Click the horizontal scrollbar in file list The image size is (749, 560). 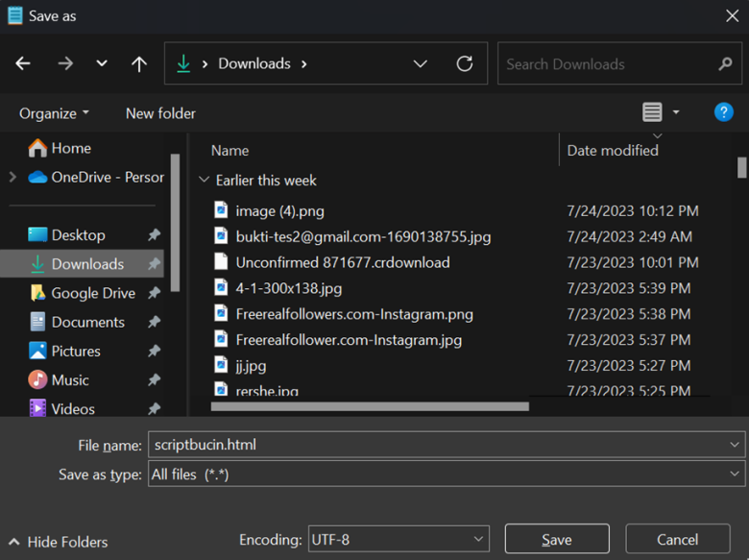click(x=370, y=406)
